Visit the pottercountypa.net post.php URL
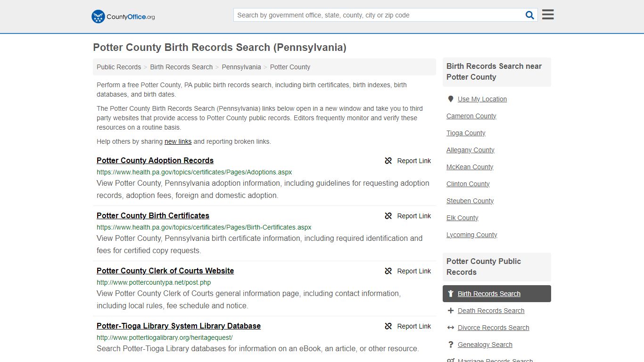644x362 pixels. [154, 282]
